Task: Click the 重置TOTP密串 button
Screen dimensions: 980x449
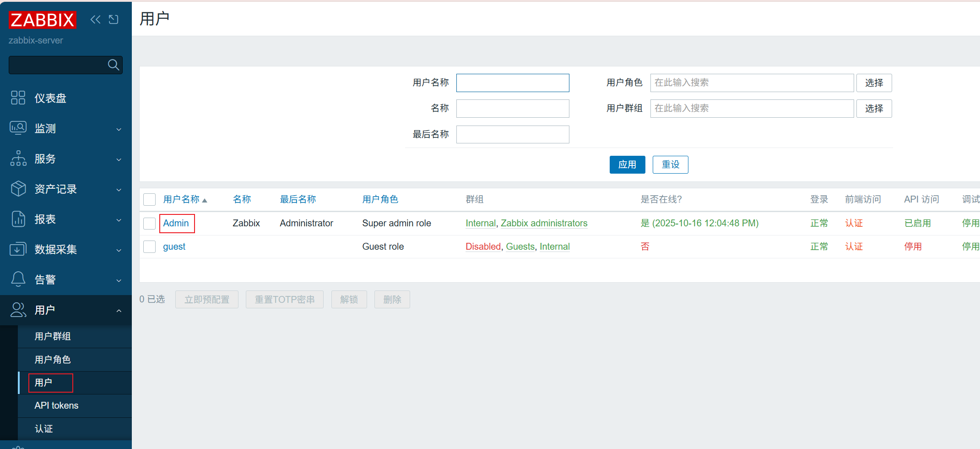Action: tap(285, 300)
